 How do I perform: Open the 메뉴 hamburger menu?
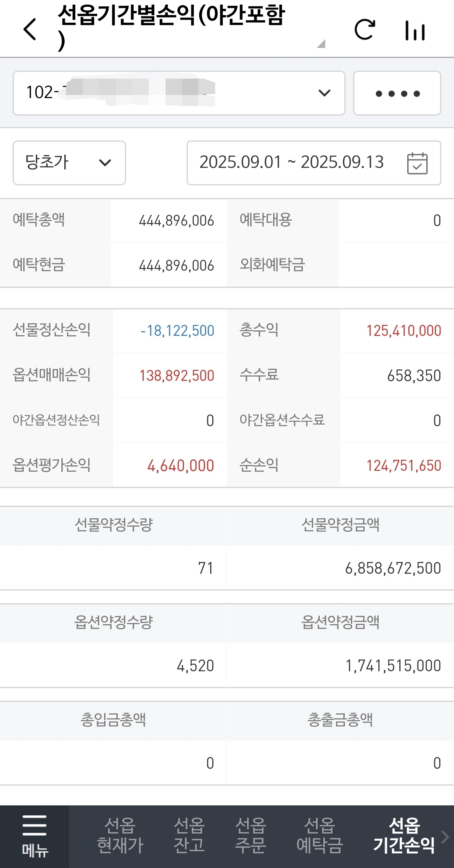click(x=34, y=836)
